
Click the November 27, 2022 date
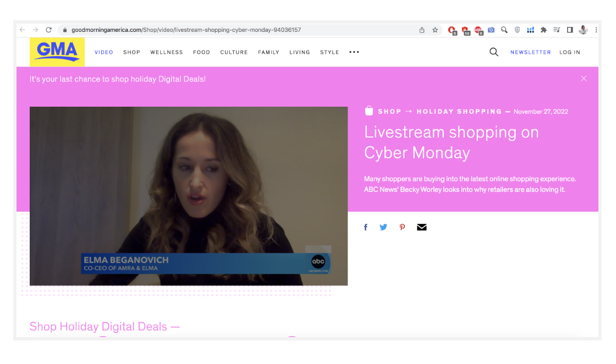(541, 112)
